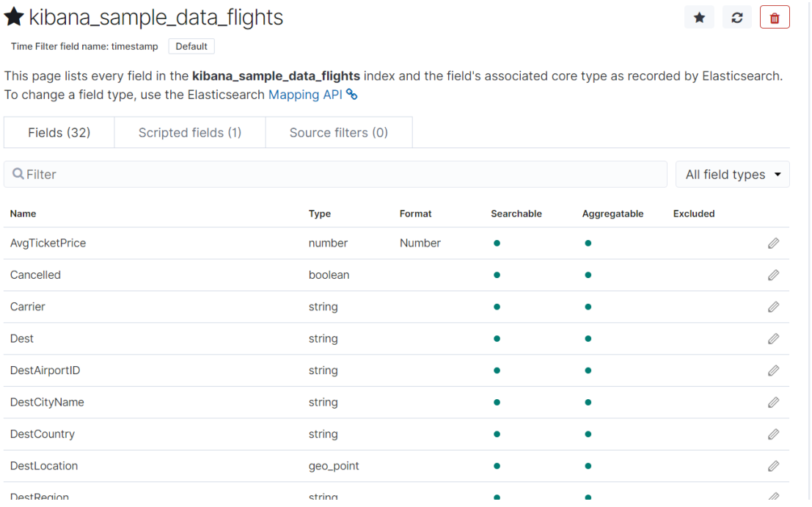The image size is (812, 507).
Task: Open editor for DestAirportID field
Action: click(773, 371)
